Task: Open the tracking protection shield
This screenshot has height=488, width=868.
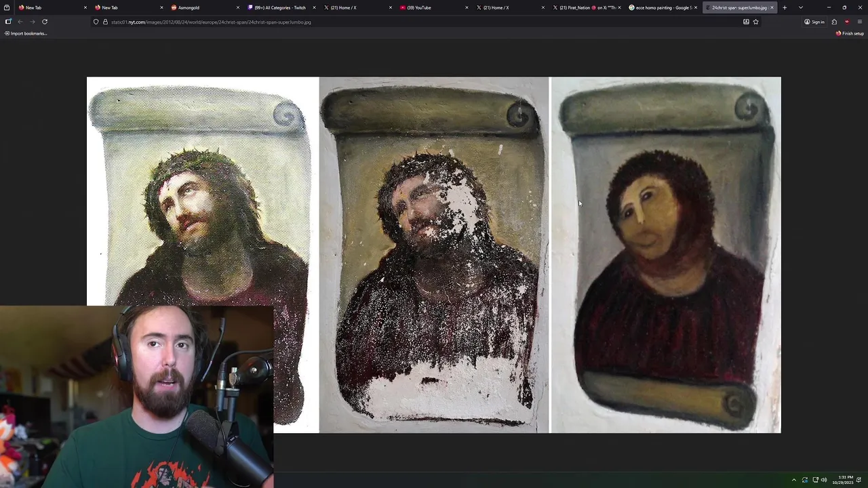Action: [x=96, y=22]
